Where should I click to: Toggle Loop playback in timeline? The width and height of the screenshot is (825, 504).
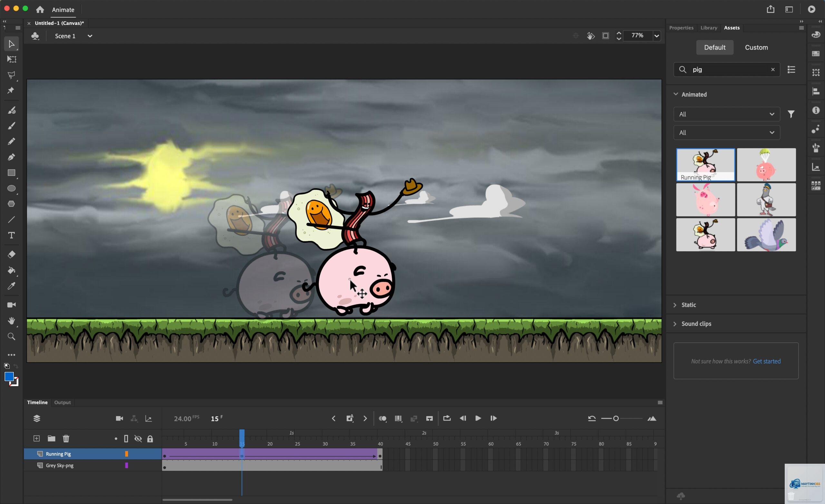point(447,418)
